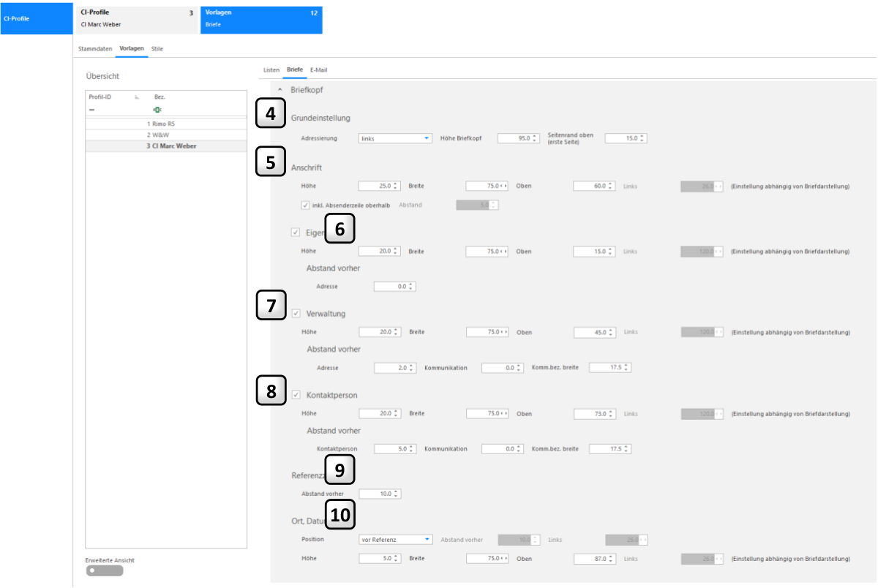Toggle the Erweiterte Ansicht switch
This screenshot has width=878, height=588.
[105, 570]
